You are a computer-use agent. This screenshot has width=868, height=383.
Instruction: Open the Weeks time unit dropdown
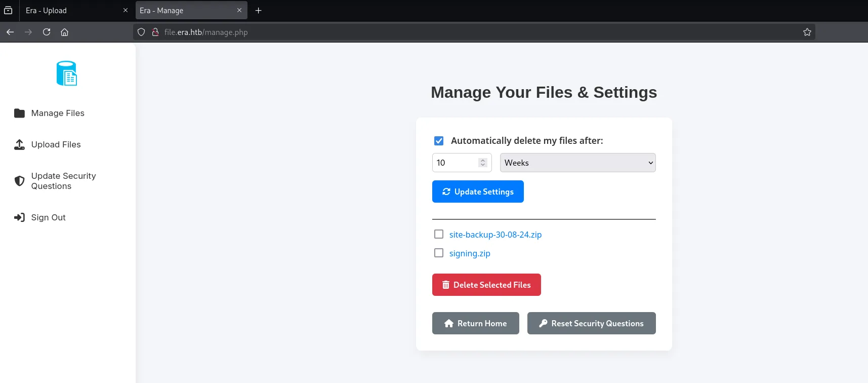577,163
